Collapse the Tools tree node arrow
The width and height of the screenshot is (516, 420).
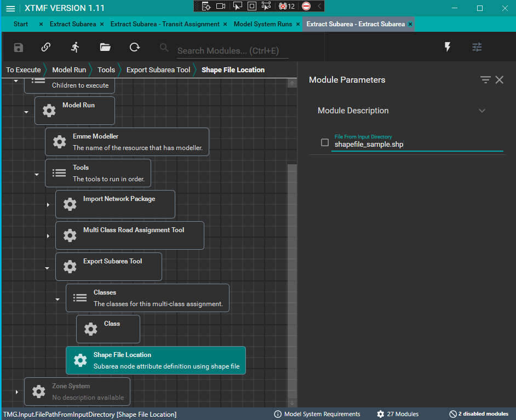click(x=37, y=175)
